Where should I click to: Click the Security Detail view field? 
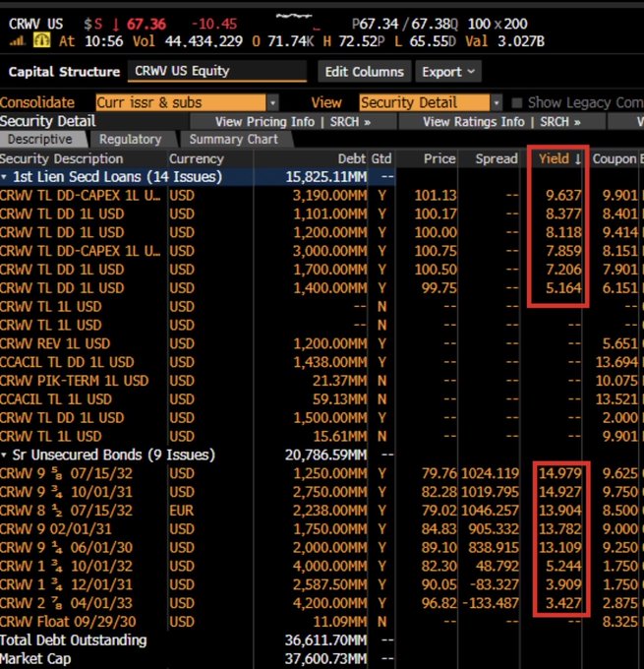pos(425,103)
